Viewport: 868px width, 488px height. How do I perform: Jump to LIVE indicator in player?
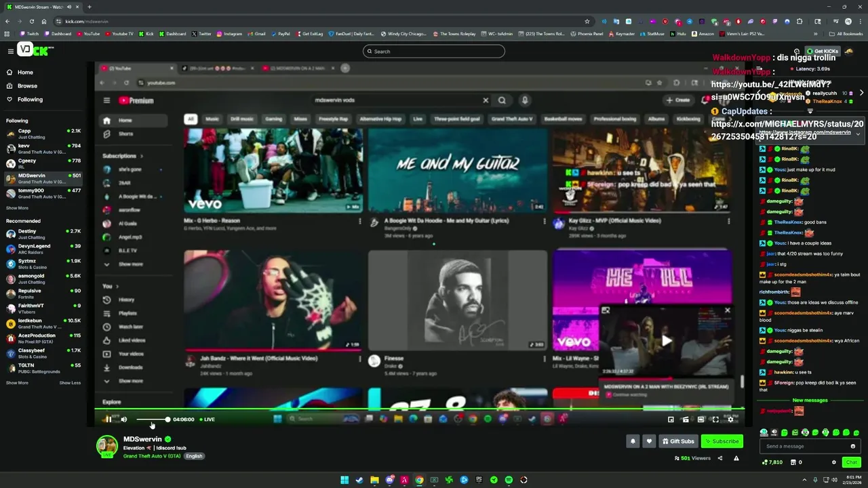click(208, 420)
